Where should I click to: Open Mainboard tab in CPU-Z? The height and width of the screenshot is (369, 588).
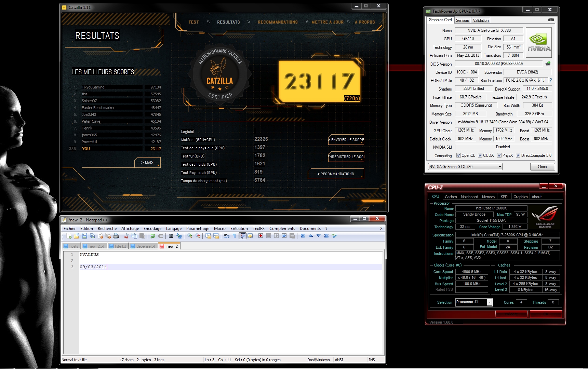(x=469, y=197)
